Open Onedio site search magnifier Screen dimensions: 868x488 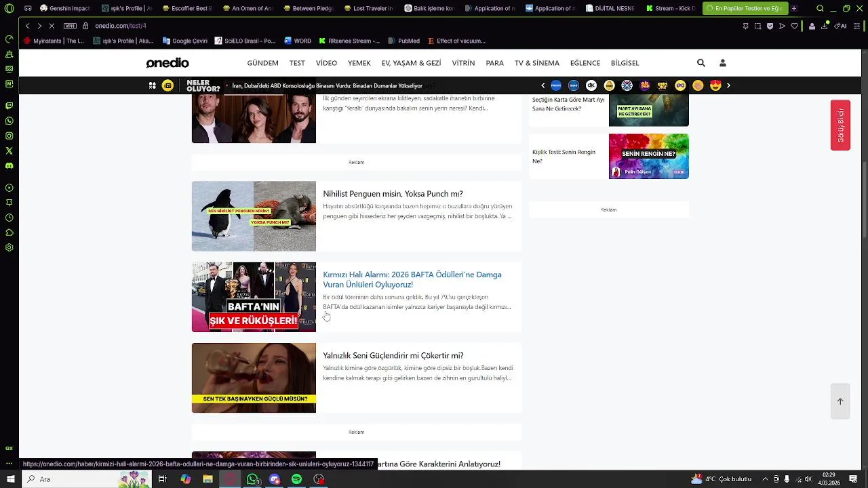tap(701, 63)
